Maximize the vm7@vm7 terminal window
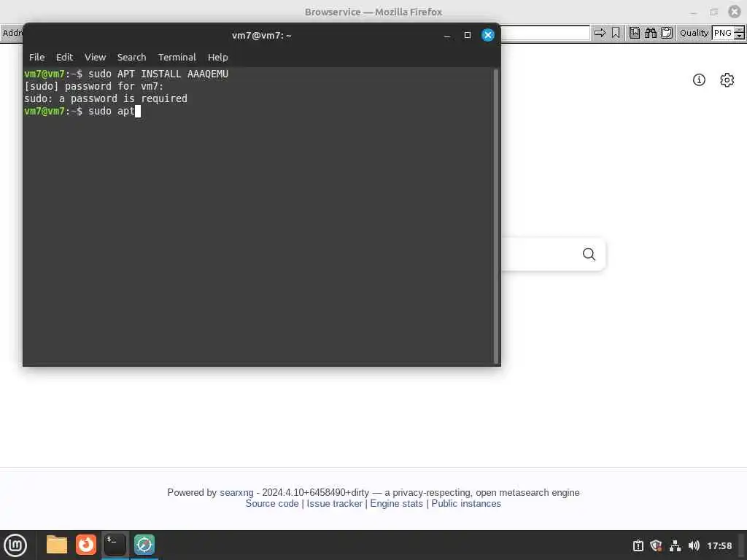Screen dimensions: 747x560 click(468, 35)
